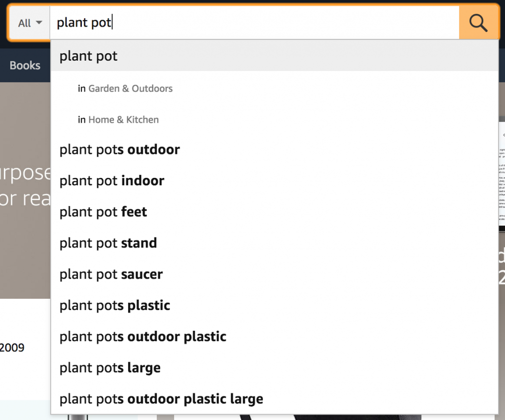Choose 'plant pots outdoor' suggestion

120,149
